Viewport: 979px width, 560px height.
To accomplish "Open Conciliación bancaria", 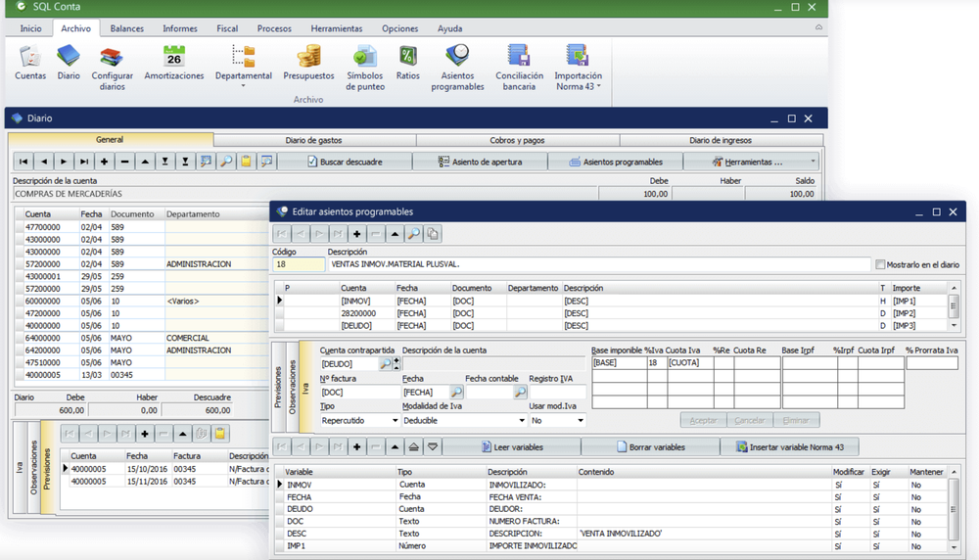I will point(519,68).
